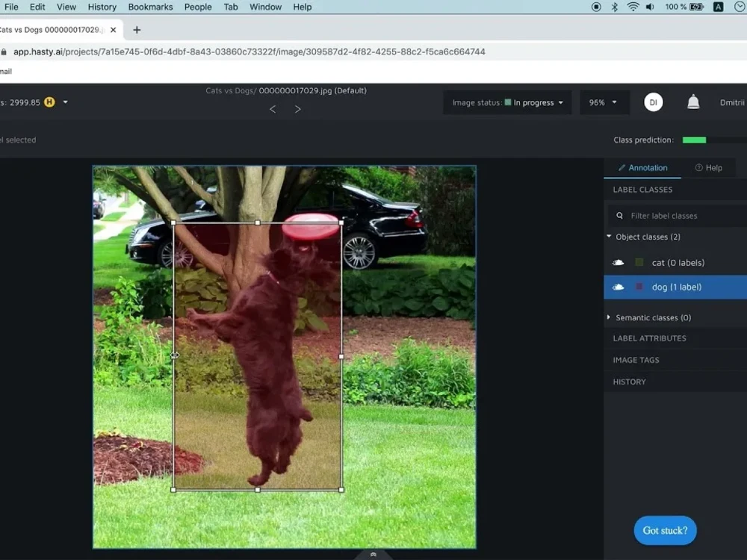Open the 96% zoom level dropdown
The width and height of the screenshot is (747, 560).
coord(604,102)
